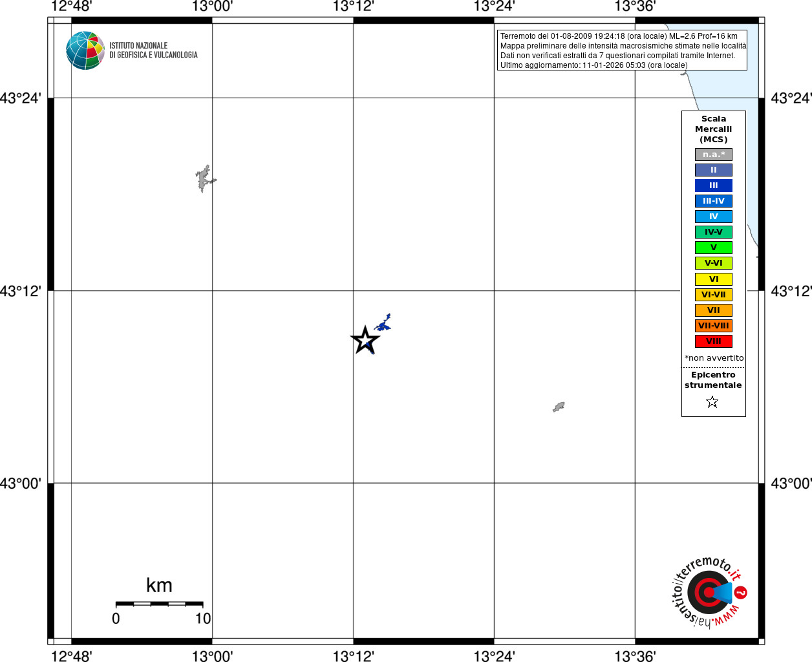Select the n.a. gray legend swatch
The image size is (812, 662).
point(714,155)
